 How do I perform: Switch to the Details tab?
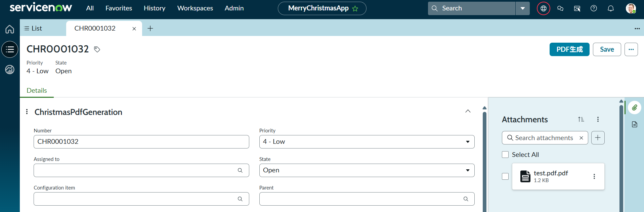pos(37,90)
